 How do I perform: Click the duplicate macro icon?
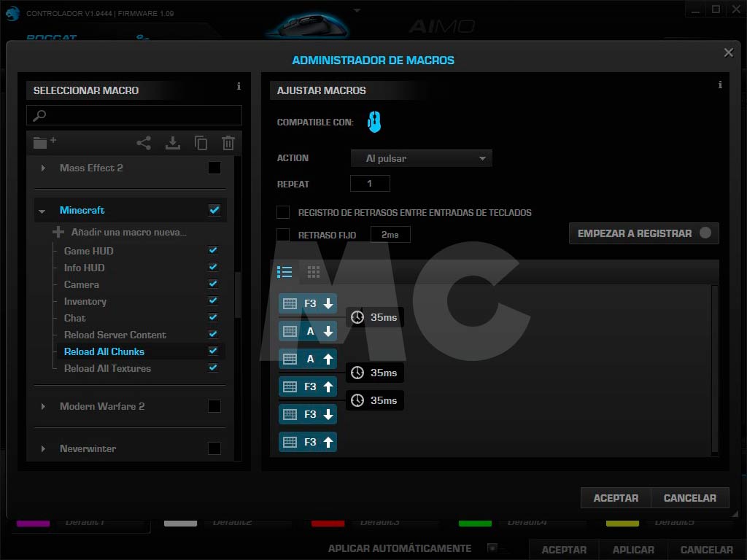pos(201,143)
